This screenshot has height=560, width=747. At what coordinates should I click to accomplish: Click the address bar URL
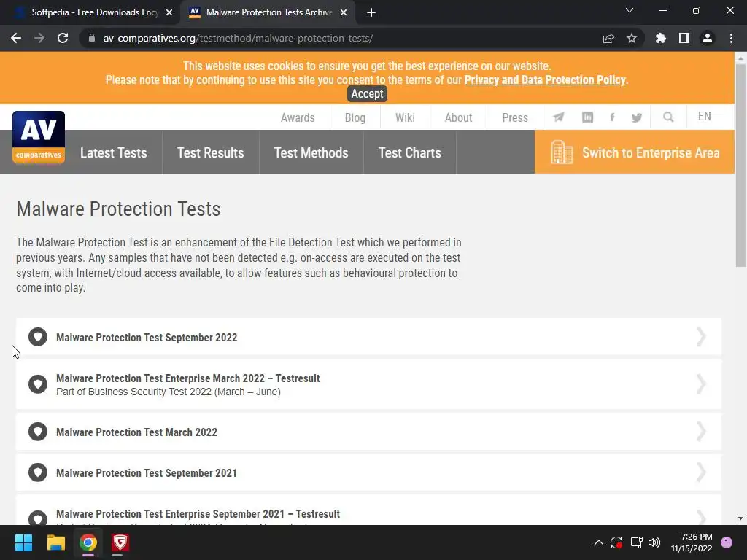[239, 38]
